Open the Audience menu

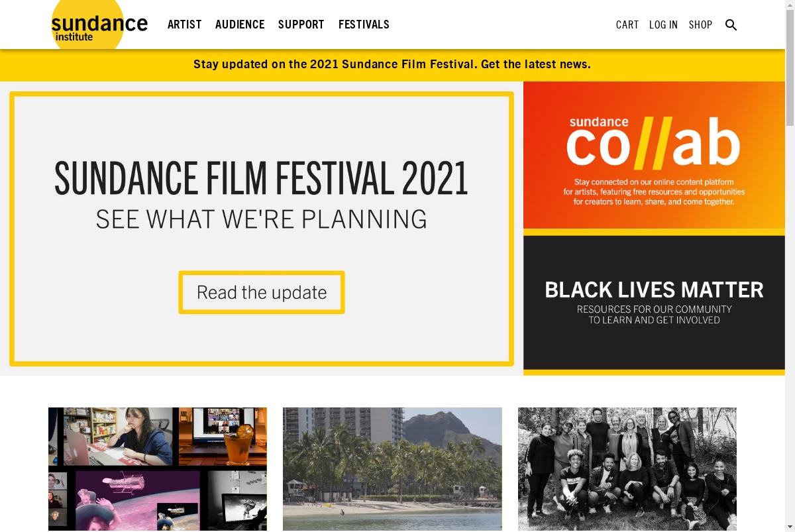tap(240, 25)
